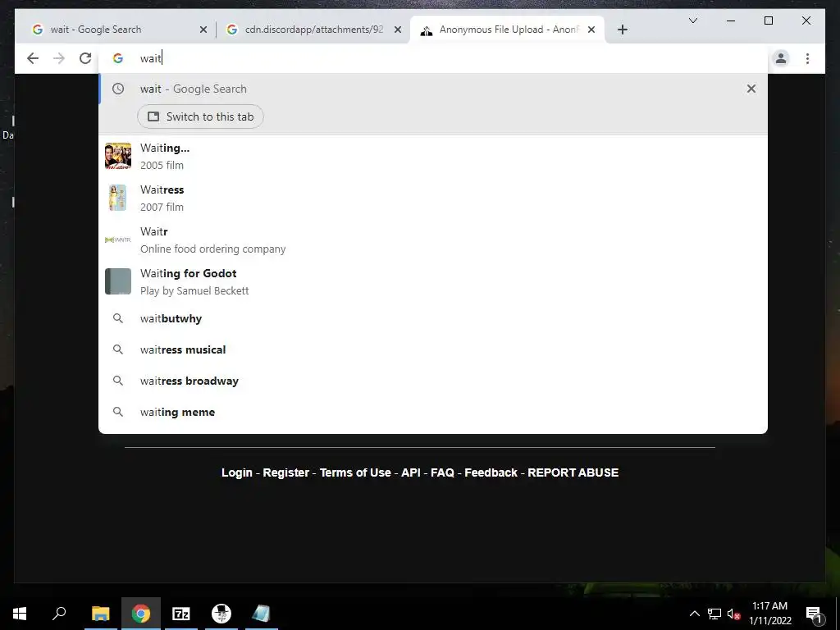Click the forward navigation arrow

(x=59, y=58)
